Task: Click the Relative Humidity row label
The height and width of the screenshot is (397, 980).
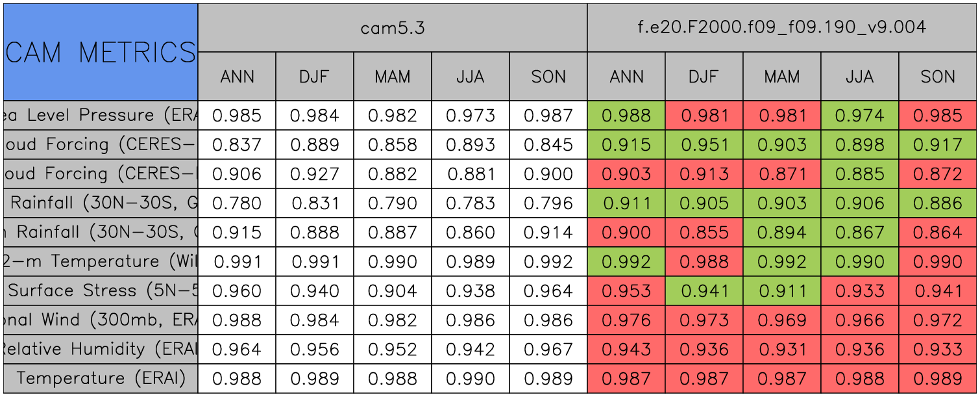Action: (x=101, y=349)
